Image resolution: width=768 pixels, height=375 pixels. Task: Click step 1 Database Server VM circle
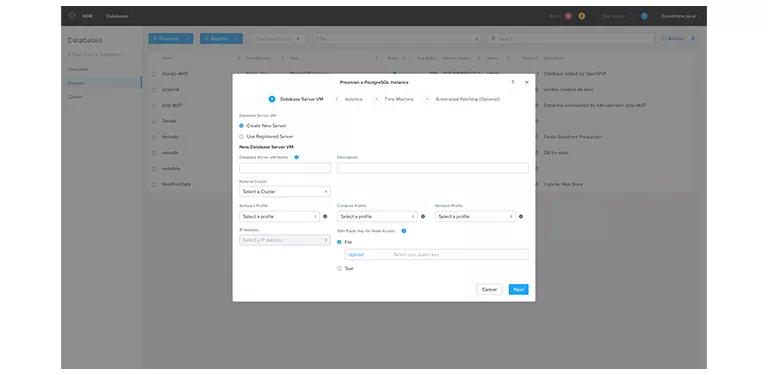point(272,99)
